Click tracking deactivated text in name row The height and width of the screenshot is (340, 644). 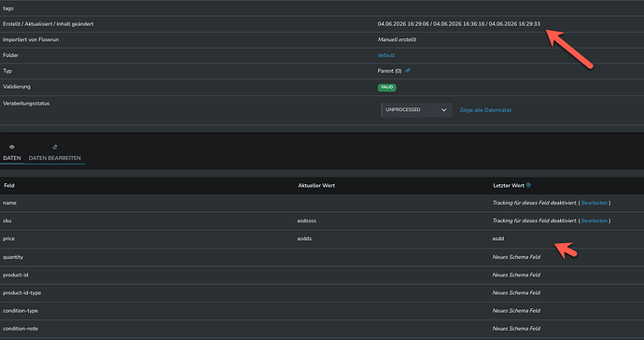[535, 203]
